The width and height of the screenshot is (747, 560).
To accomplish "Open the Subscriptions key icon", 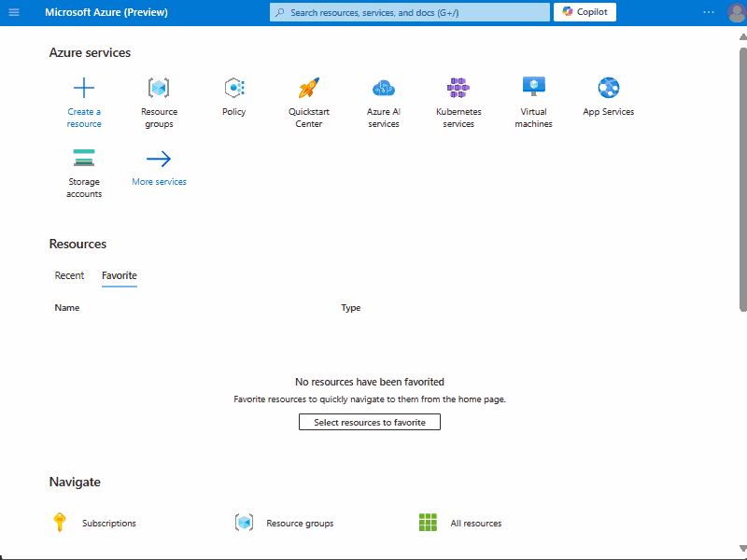I will [60, 523].
